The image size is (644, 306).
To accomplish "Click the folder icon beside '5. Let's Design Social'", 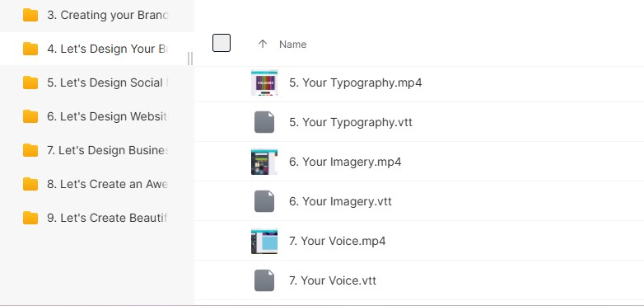I will pyautogui.click(x=30, y=82).
